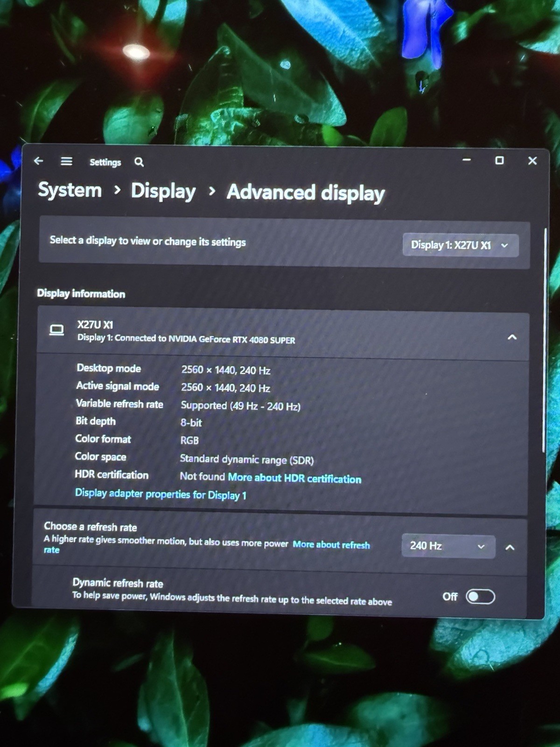The height and width of the screenshot is (747, 560).
Task: Click the Variable refresh rate label
Action: tap(119, 404)
